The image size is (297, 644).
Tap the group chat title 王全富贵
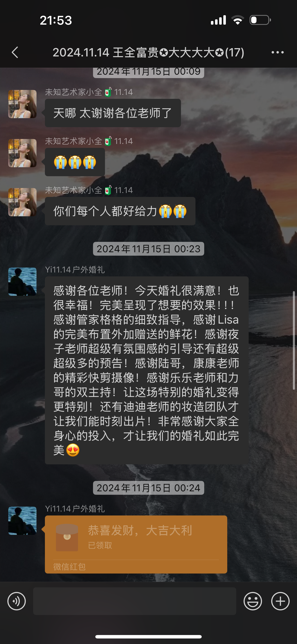click(148, 53)
